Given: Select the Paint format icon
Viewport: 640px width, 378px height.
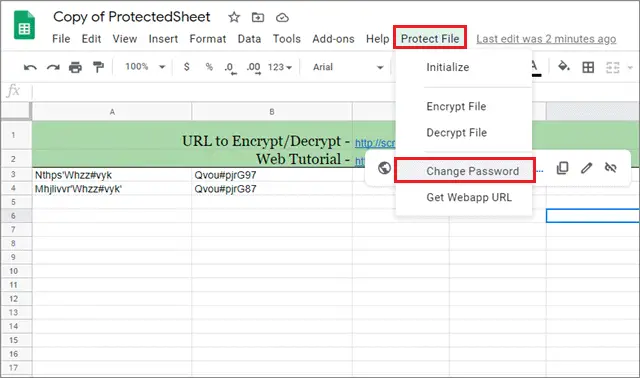Looking at the screenshot, I should pyautogui.click(x=98, y=67).
